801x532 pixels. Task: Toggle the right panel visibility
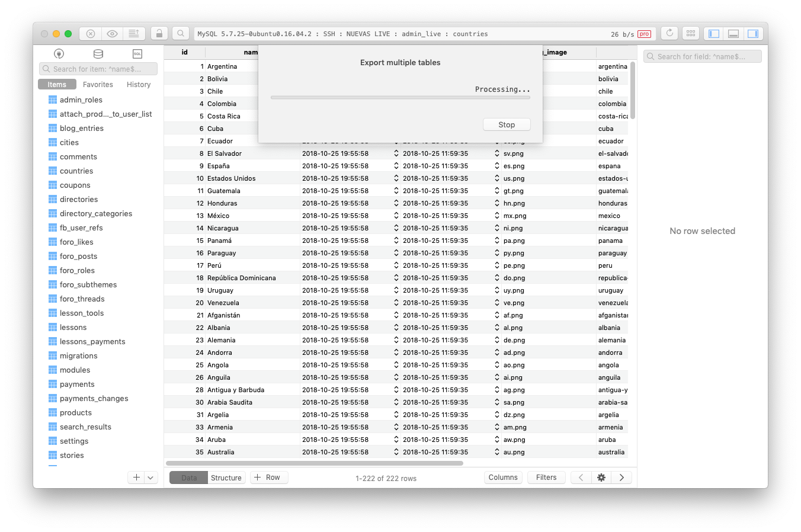pyautogui.click(x=753, y=34)
